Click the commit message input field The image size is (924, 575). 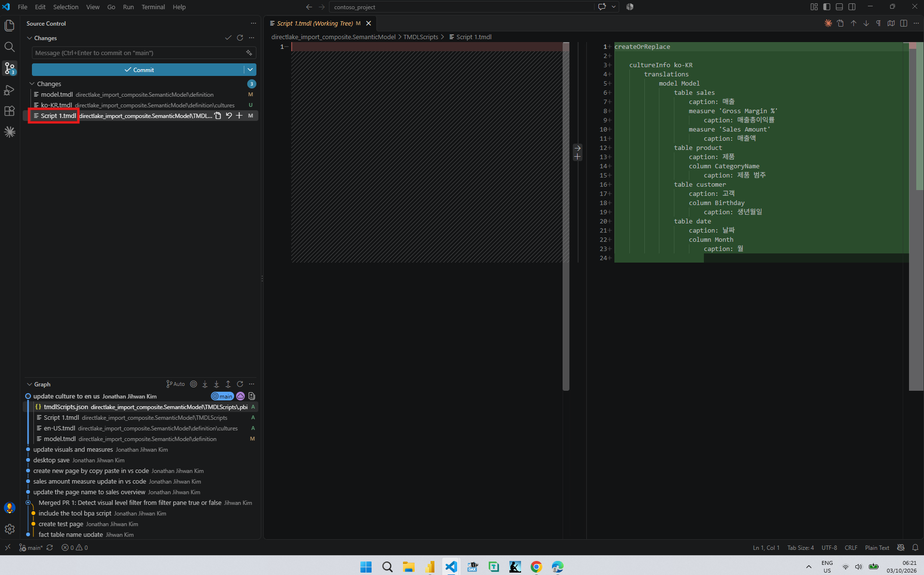[144, 53]
